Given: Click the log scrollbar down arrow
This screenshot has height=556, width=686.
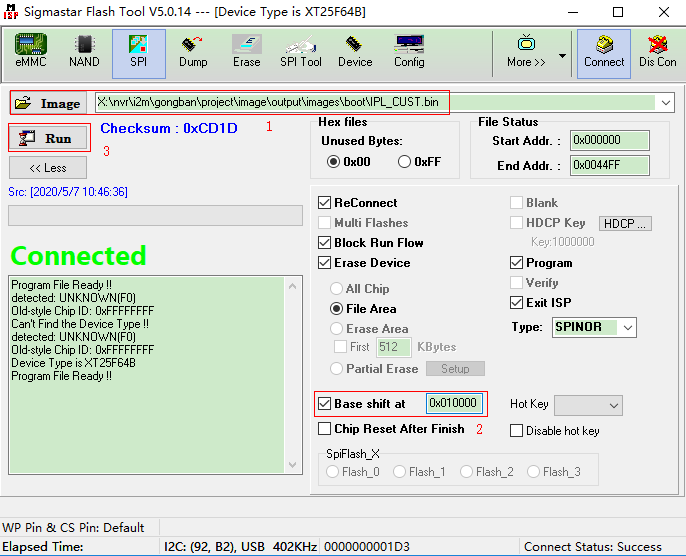Looking at the screenshot, I should click(x=292, y=465).
